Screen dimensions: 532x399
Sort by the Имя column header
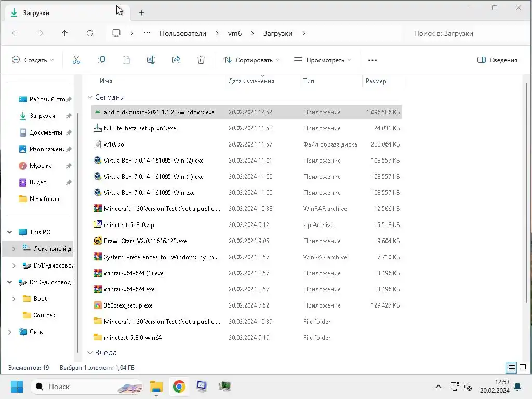pos(106,81)
